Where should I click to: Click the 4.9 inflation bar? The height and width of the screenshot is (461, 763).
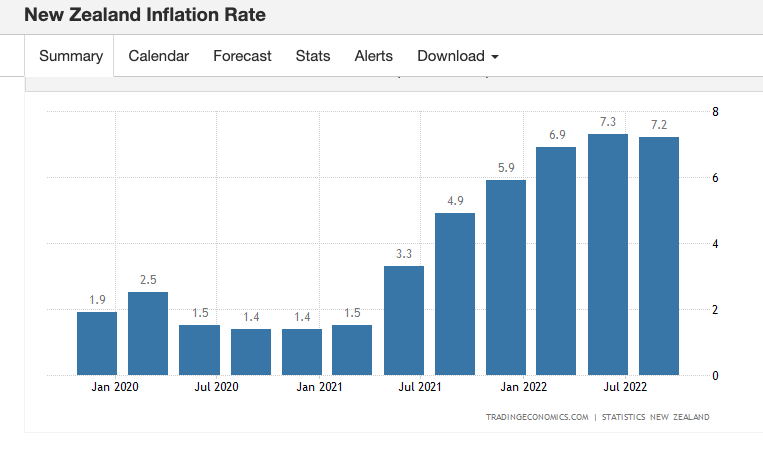(x=455, y=294)
